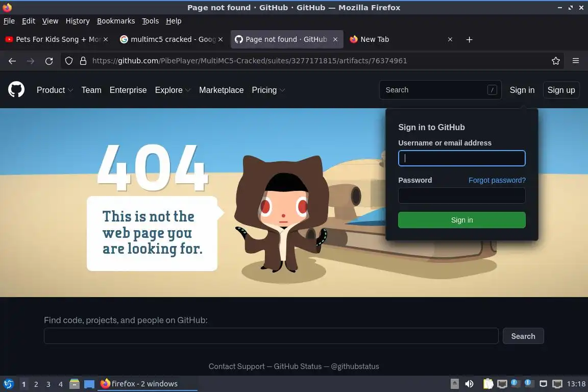The height and width of the screenshot is (392, 588).
Task: Focus the Username or email address field
Action: tap(461, 158)
